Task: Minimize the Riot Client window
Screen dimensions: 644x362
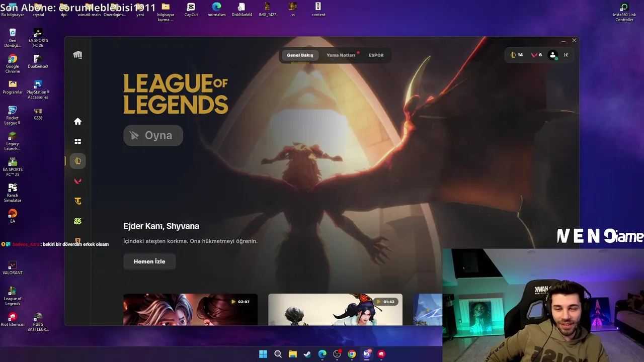Action: [x=563, y=41]
